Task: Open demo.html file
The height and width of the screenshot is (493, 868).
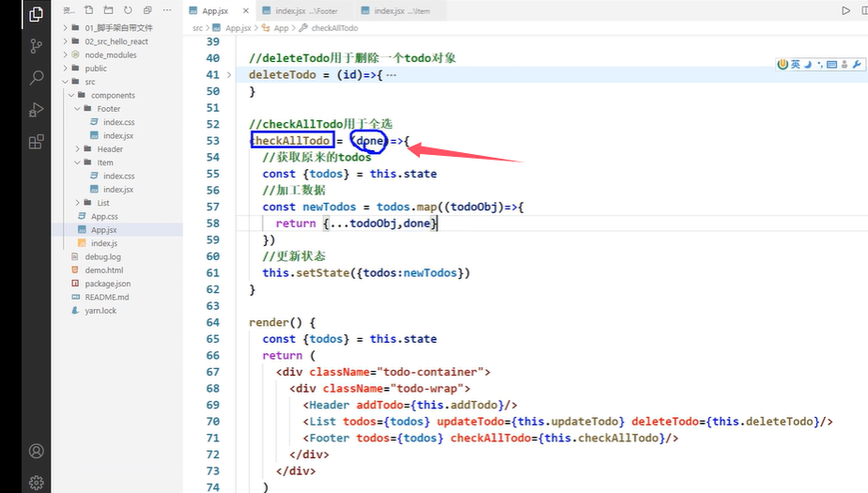Action: 104,270
